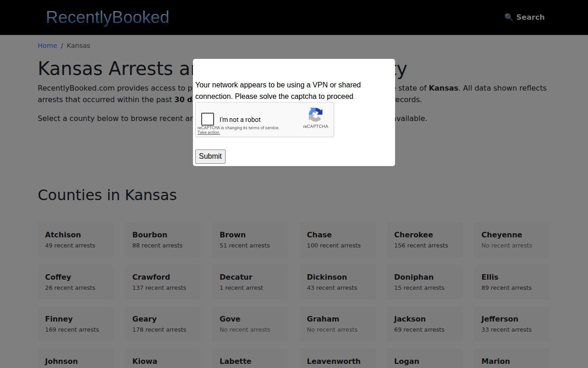This screenshot has height=368, width=588.
Task: Open the Gove county card
Action: (250, 324)
